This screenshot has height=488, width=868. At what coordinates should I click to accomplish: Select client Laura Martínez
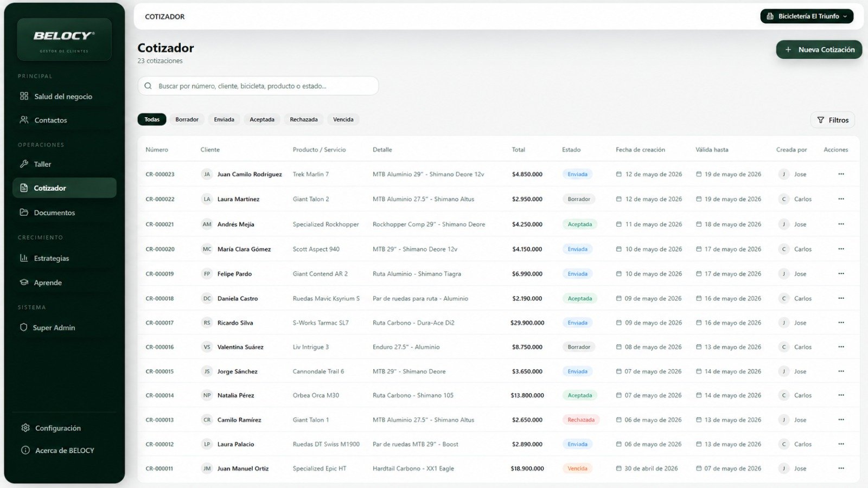pos(238,199)
